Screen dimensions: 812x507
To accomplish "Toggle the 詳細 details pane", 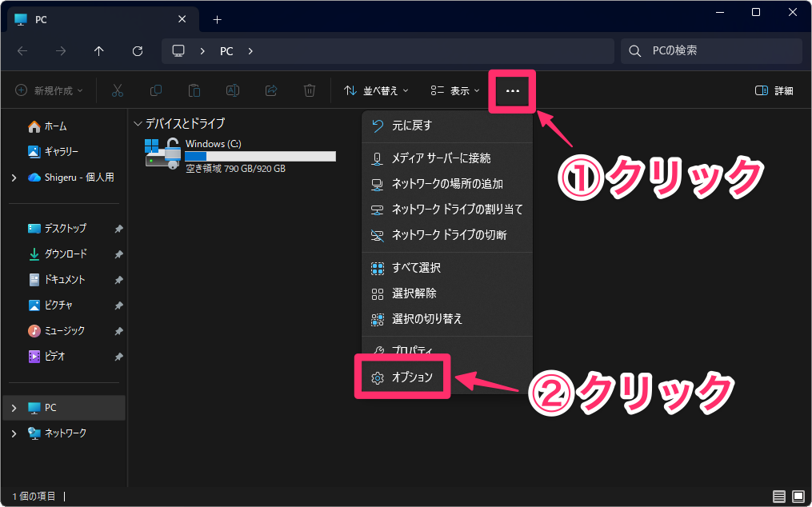I will [x=774, y=91].
